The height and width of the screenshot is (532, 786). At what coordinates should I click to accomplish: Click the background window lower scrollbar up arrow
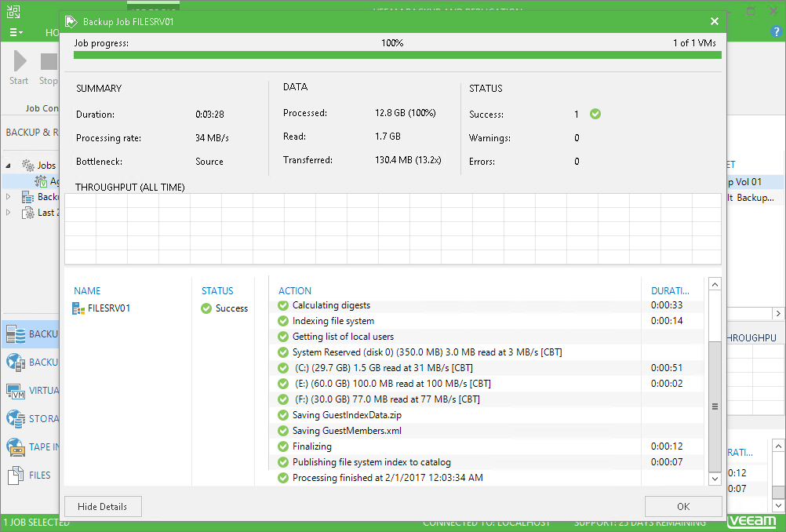[778, 446]
